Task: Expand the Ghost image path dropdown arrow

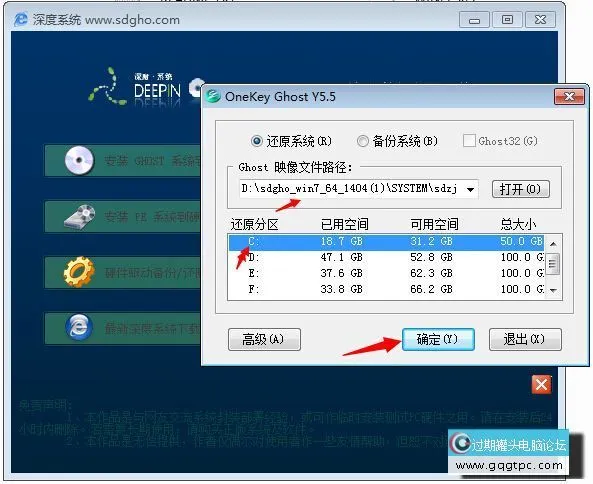Action: [x=470, y=189]
